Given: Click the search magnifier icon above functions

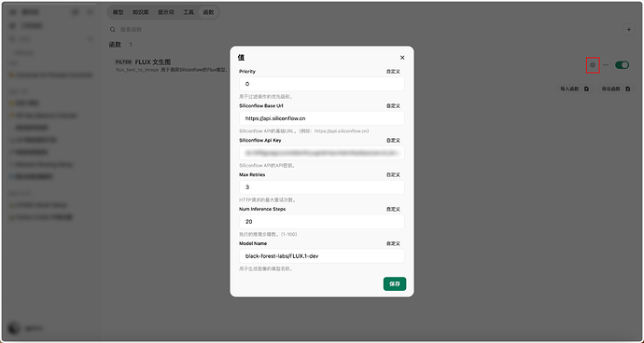Looking at the screenshot, I should point(113,30).
